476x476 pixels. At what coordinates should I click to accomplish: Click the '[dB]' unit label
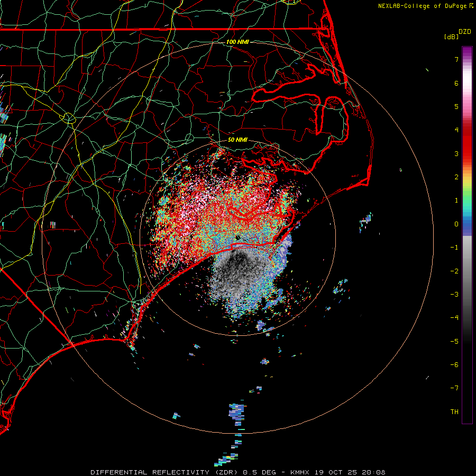(x=451, y=36)
